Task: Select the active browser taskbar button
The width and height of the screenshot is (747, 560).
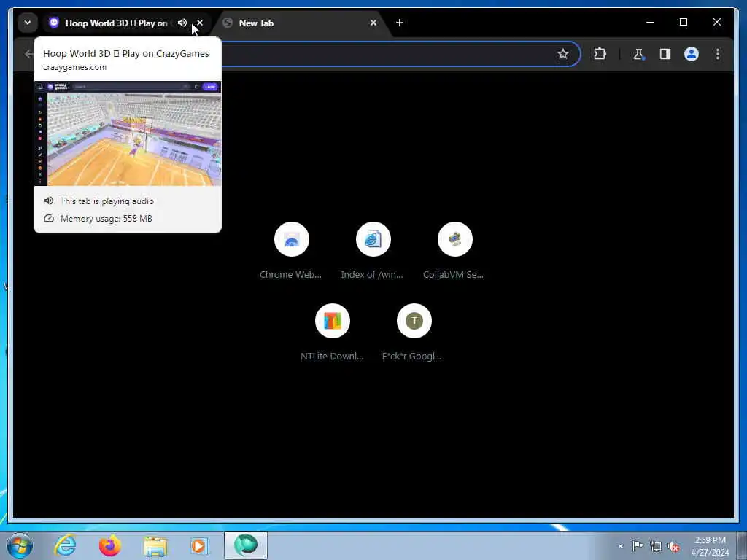Action: tap(246, 545)
